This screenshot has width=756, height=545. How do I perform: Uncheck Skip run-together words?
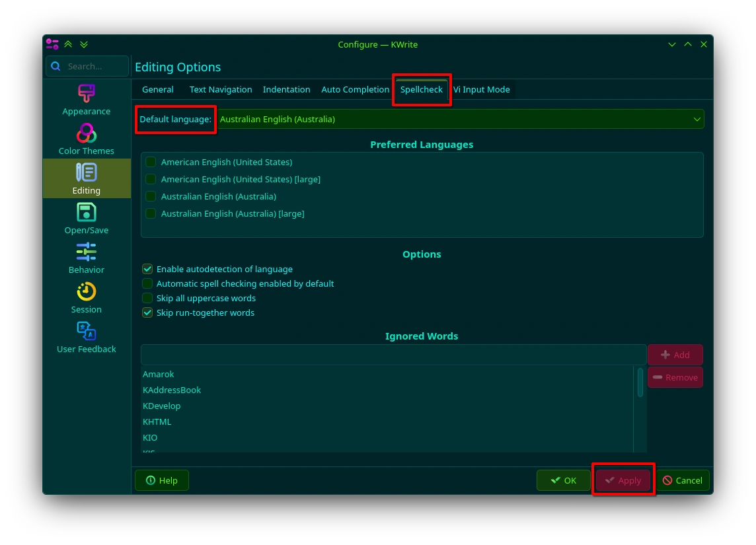pyautogui.click(x=147, y=312)
